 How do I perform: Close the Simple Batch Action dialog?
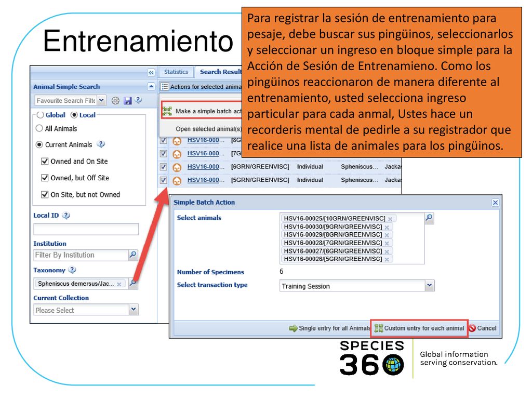(x=495, y=203)
